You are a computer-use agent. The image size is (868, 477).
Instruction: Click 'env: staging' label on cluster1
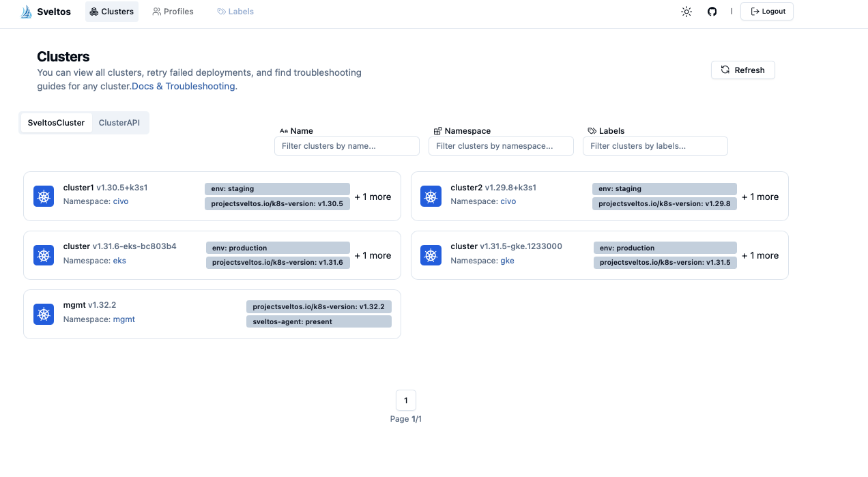pyautogui.click(x=277, y=189)
